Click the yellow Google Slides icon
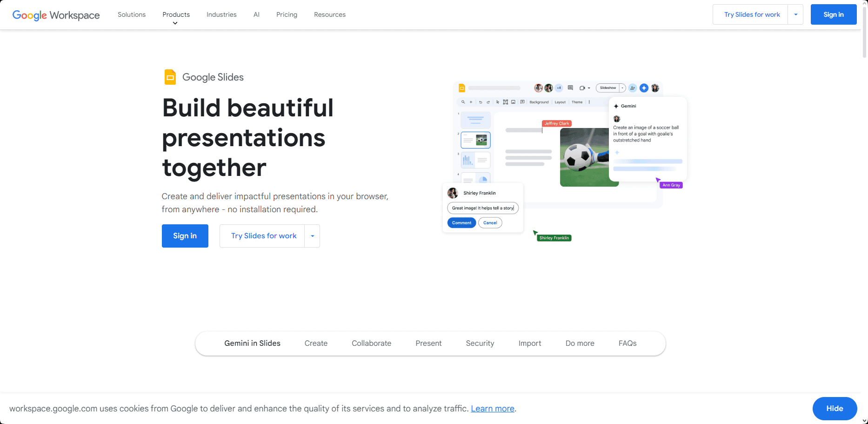Image resolution: width=868 pixels, height=424 pixels. pos(170,77)
